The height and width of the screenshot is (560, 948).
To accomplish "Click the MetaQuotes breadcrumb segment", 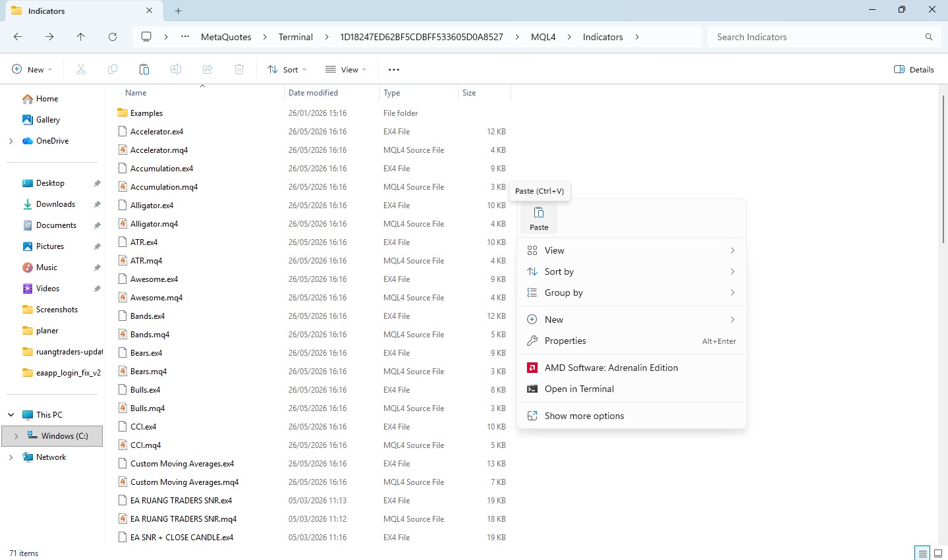I will [x=226, y=37].
